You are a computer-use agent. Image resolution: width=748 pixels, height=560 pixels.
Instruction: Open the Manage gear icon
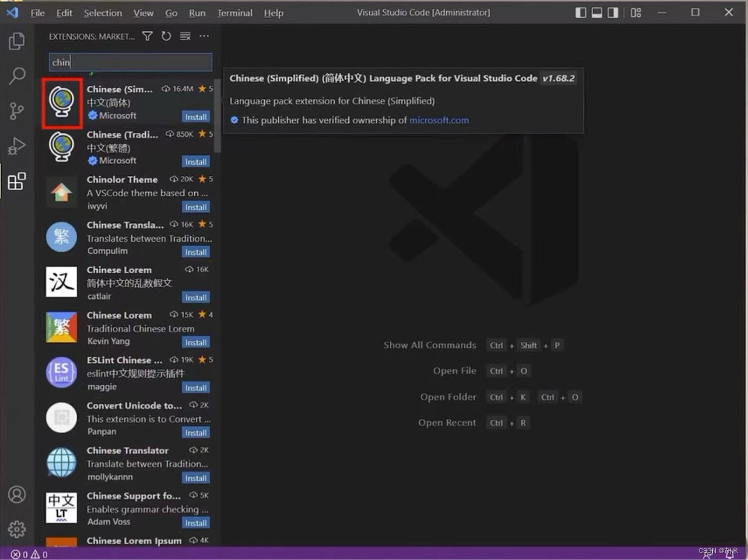(17, 529)
